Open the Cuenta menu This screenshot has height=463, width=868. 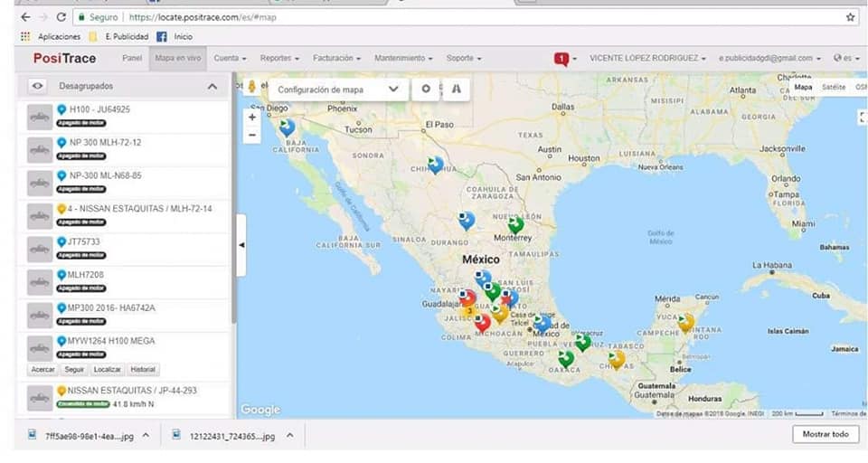(x=230, y=58)
